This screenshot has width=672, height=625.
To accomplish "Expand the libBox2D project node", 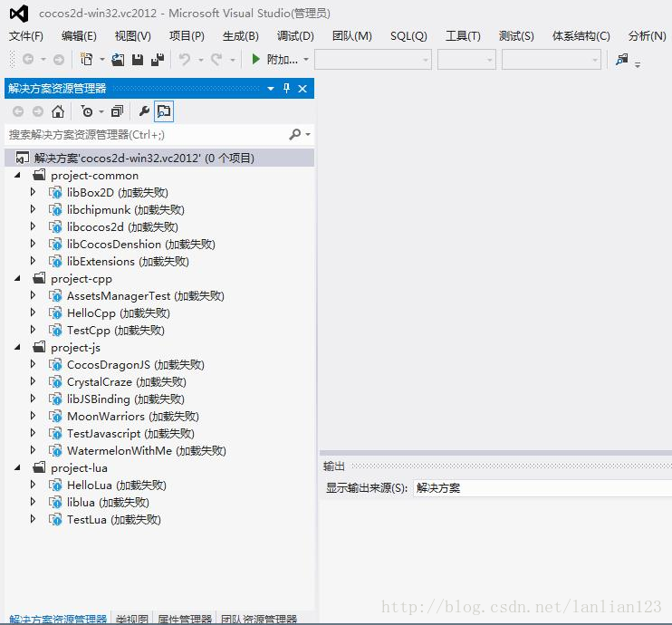I will pyautogui.click(x=33, y=192).
